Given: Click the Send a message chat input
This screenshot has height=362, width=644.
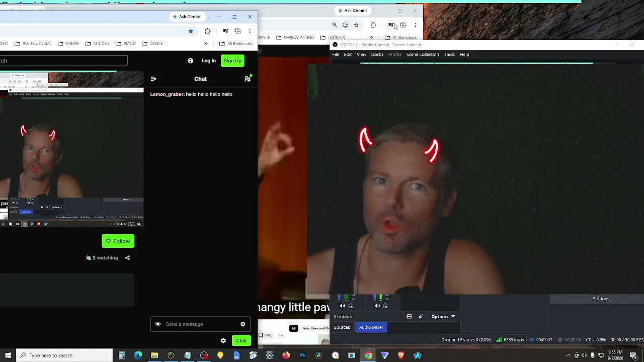Looking at the screenshot, I should click(200, 324).
